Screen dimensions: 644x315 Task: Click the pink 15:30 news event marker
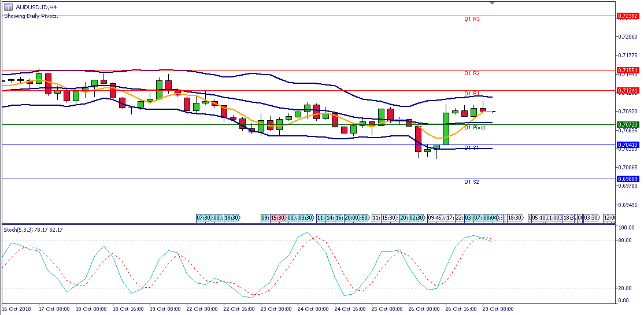coord(278,218)
